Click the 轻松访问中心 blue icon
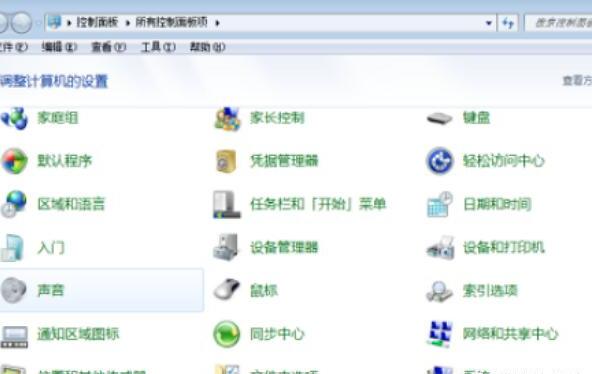592x374 pixels. coord(439,161)
